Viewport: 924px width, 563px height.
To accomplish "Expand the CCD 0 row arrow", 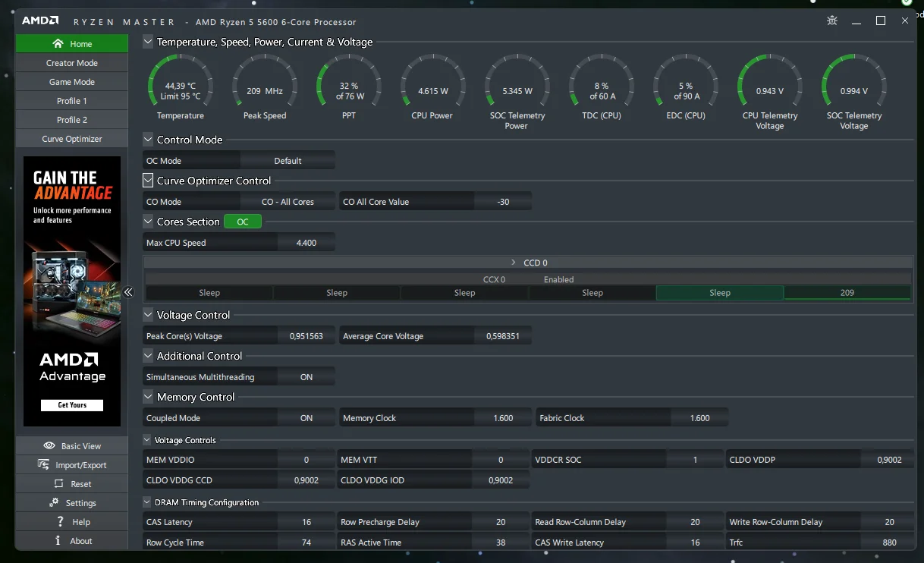I will tap(514, 263).
